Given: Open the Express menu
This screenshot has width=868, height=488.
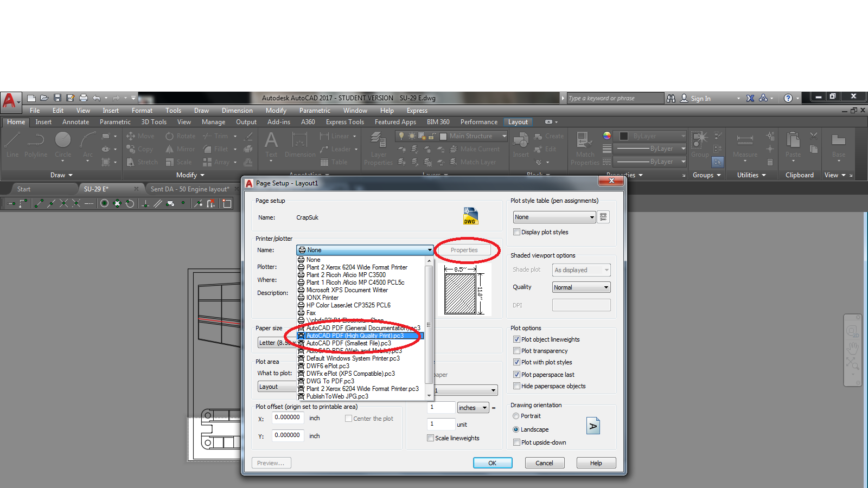Looking at the screenshot, I should click(x=417, y=111).
